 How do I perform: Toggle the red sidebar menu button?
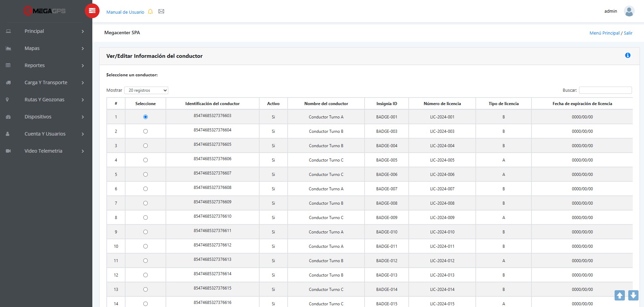[x=92, y=11]
